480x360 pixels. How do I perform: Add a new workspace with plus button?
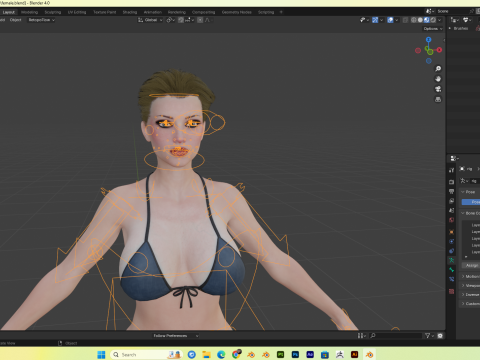pos(281,12)
